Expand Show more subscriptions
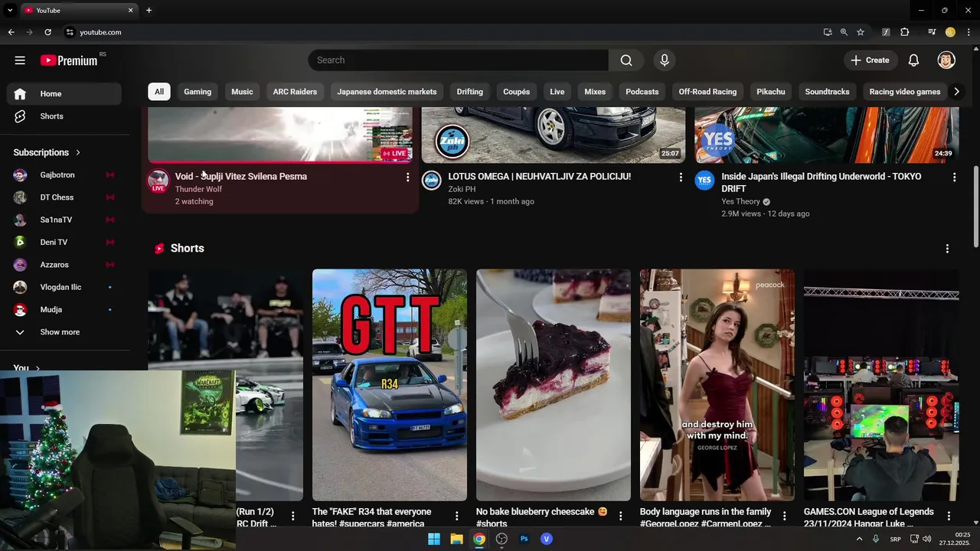The image size is (980, 551). click(x=64, y=332)
